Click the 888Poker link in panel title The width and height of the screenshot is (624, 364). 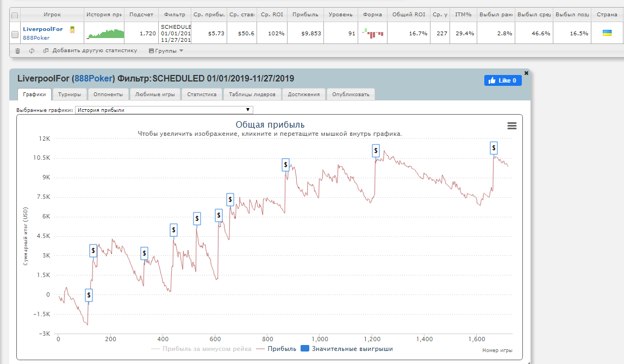93,78
